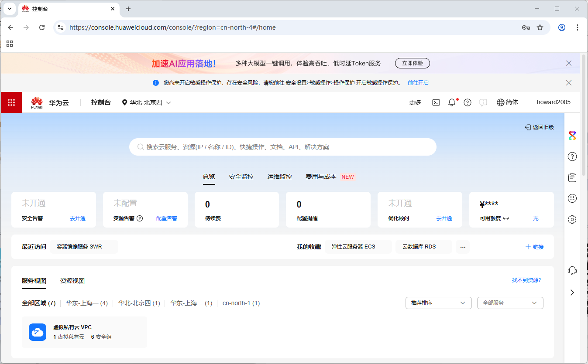588x364 pixels.
Task: Open the CloudShell terminal icon
Action: tap(436, 102)
